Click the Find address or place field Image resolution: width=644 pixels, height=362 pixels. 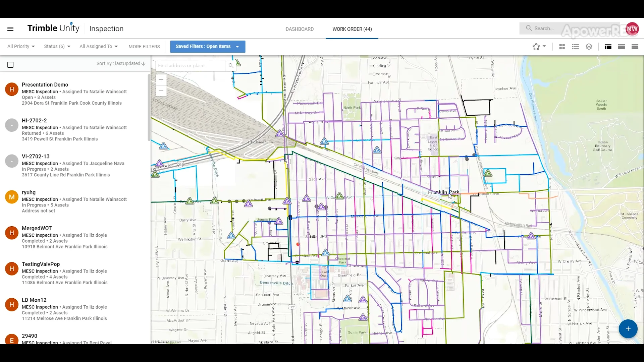click(191, 65)
